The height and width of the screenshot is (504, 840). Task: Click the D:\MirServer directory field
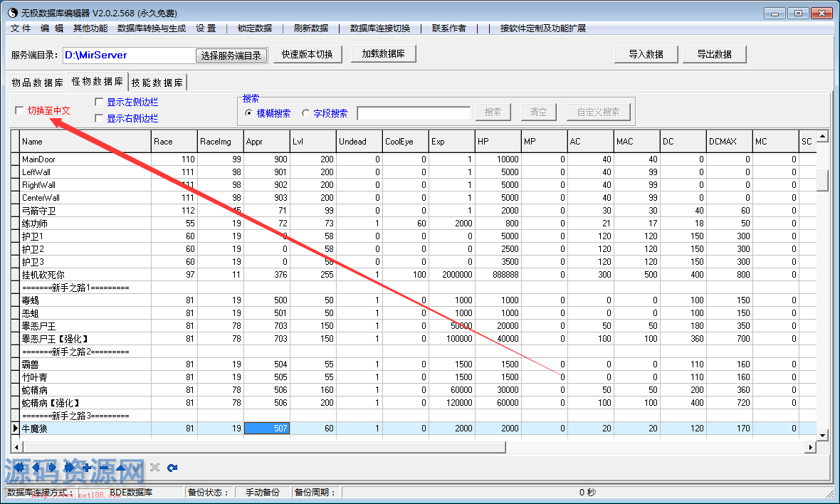coord(129,55)
